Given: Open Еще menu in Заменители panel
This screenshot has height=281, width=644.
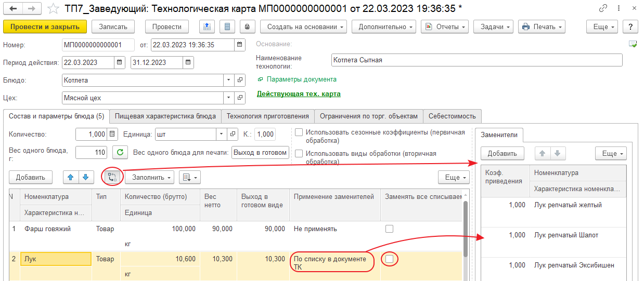Looking at the screenshot, I should click(x=611, y=153).
